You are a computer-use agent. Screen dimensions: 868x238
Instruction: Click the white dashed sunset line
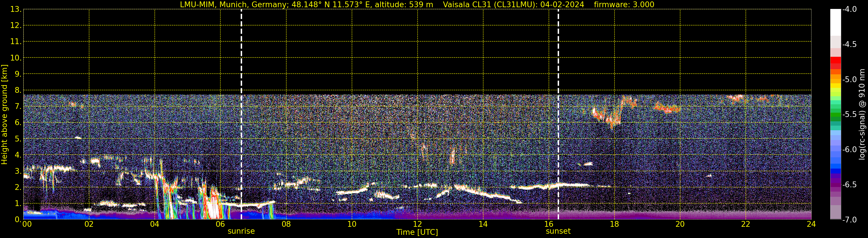point(558,101)
